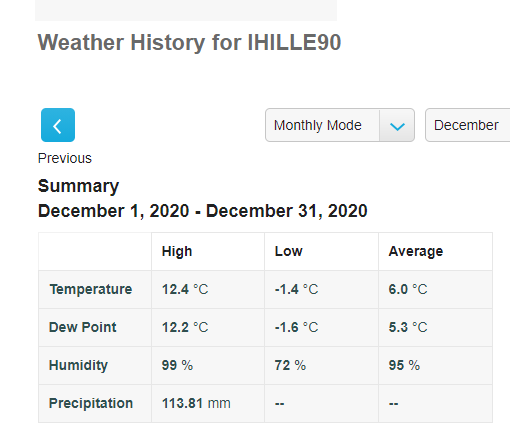Click the Precipitation row label
The image size is (510, 435).
(91, 403)
